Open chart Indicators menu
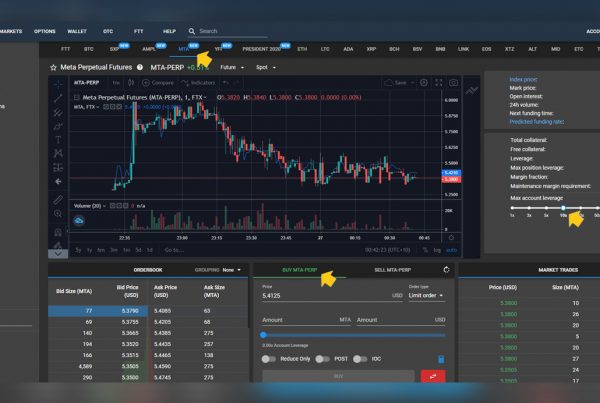Screen dimensions: 600x403 point(200,82)
